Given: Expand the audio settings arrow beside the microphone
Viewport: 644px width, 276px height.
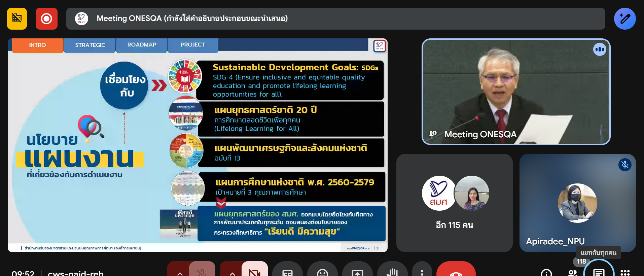Looking at the screenshot, I should (x=180, y=272).
